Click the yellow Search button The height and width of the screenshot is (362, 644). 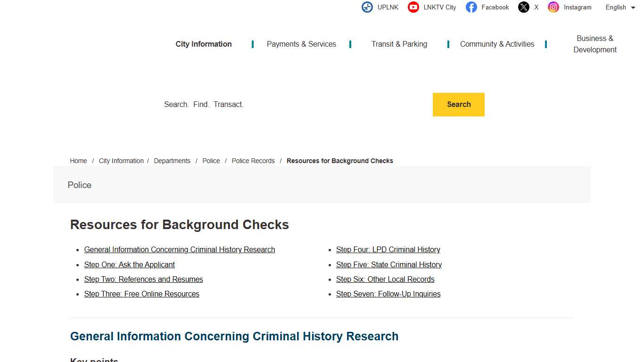point(458,104)
